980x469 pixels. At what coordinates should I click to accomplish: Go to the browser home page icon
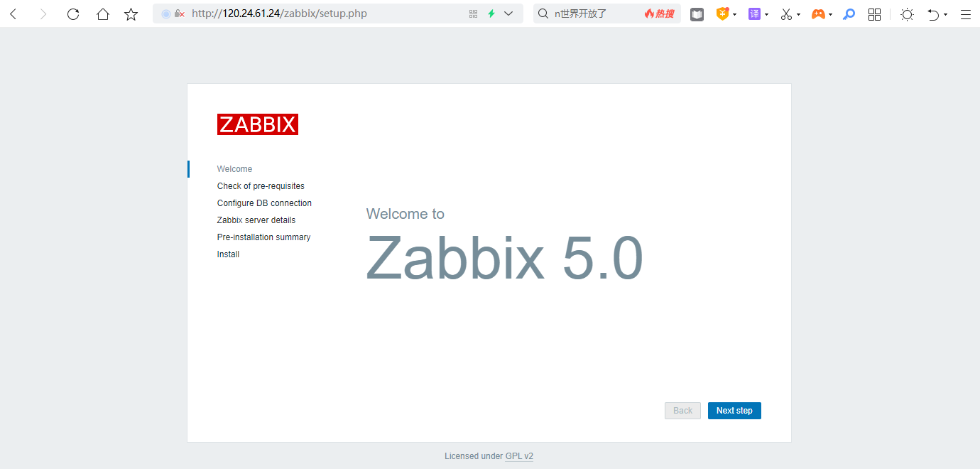point(103,14)
